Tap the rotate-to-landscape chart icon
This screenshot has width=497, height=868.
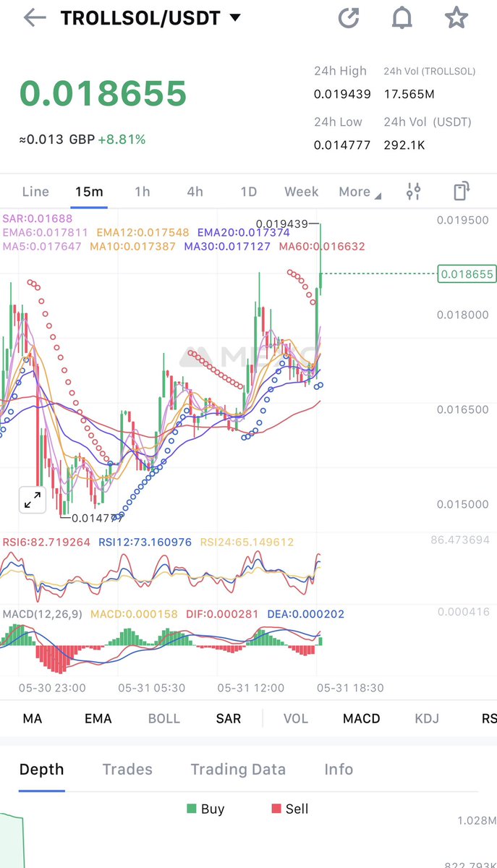coord(462,191)
